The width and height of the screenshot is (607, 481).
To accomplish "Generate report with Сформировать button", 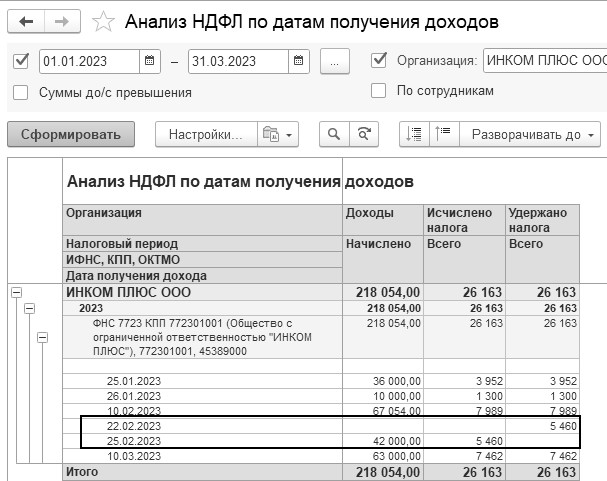I will coord(71,134).
